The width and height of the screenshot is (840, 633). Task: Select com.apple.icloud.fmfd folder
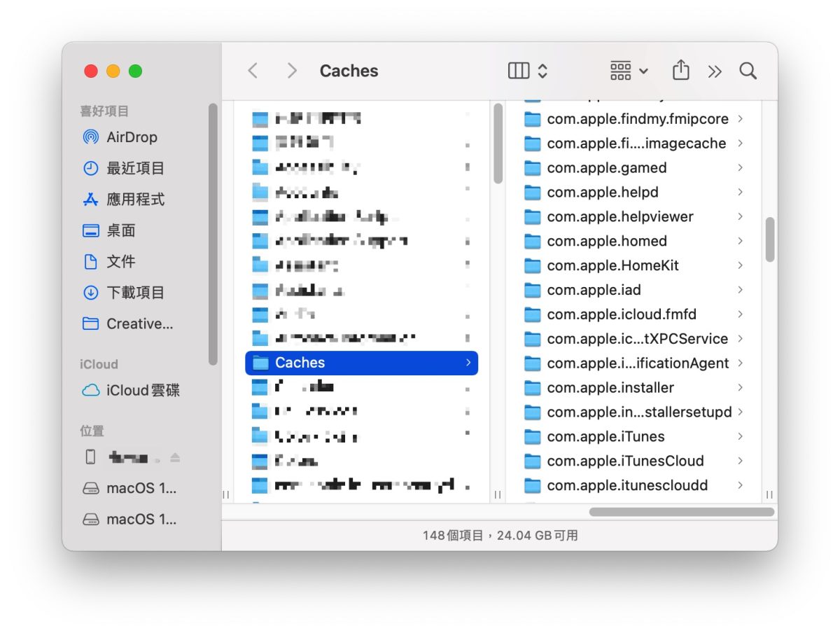point(633,314)
